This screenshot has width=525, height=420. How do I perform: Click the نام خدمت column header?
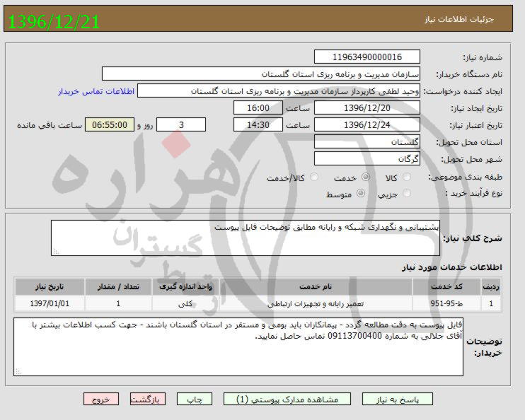coord(316,287)
